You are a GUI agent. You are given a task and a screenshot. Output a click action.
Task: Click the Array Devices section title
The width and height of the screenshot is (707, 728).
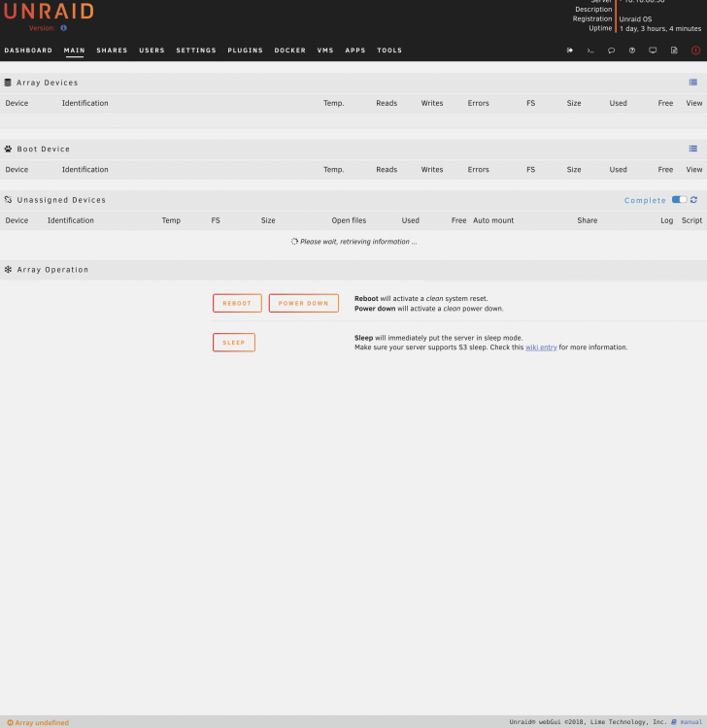pos(48,83)
